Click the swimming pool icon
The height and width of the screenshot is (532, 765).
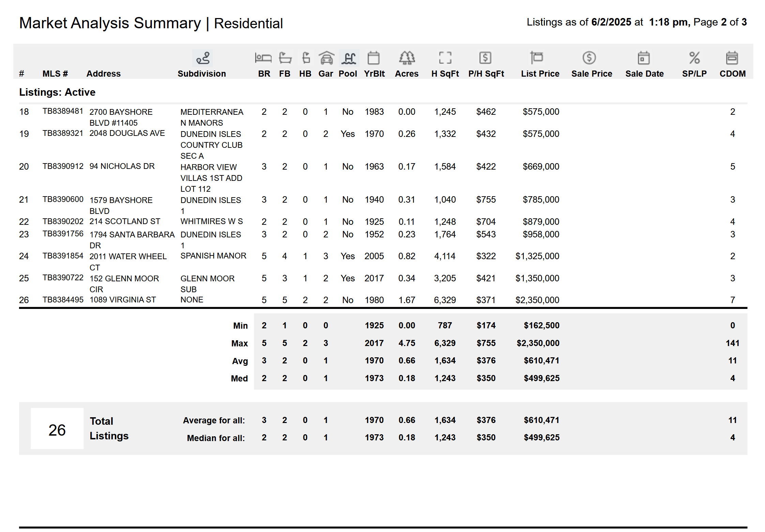349,58
